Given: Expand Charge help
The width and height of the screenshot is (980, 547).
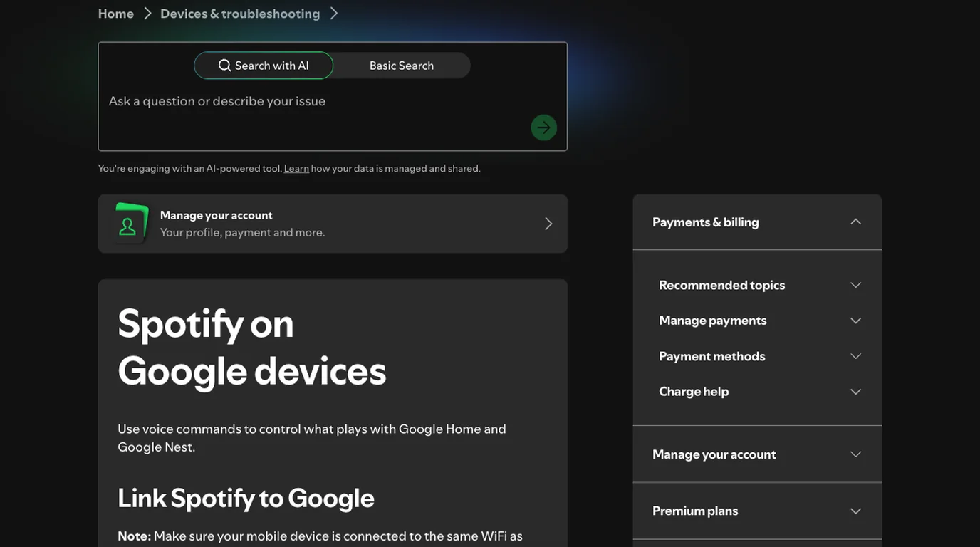Looking at the screenshot, I should click(x=760, y=392).
